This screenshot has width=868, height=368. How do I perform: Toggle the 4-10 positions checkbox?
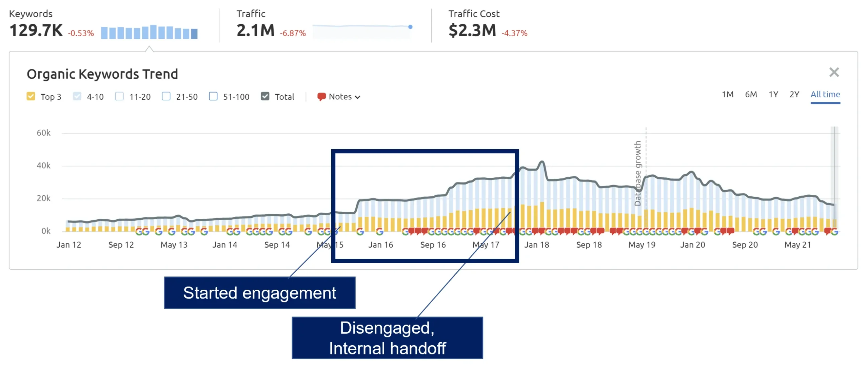tap(77, 96)
